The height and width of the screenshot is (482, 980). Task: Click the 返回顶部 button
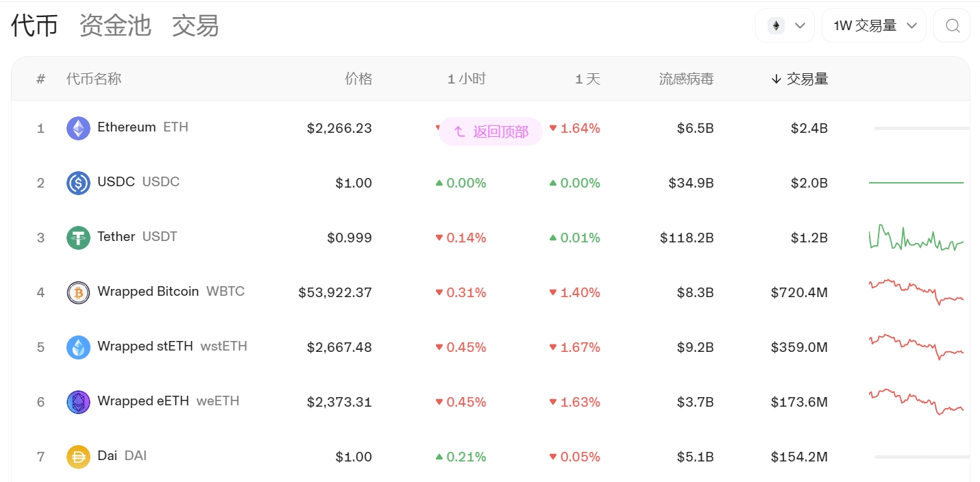pyautogui.click(x=491, y=131)
